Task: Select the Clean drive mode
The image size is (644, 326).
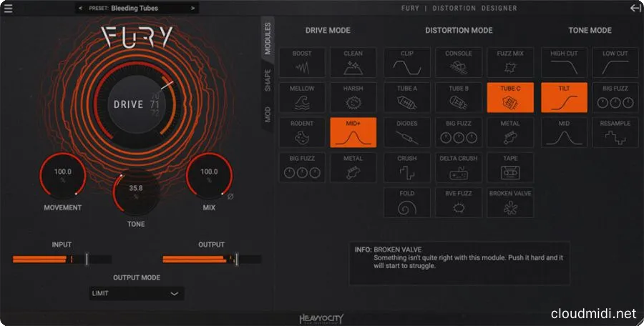Action: [x=353, y=62]
